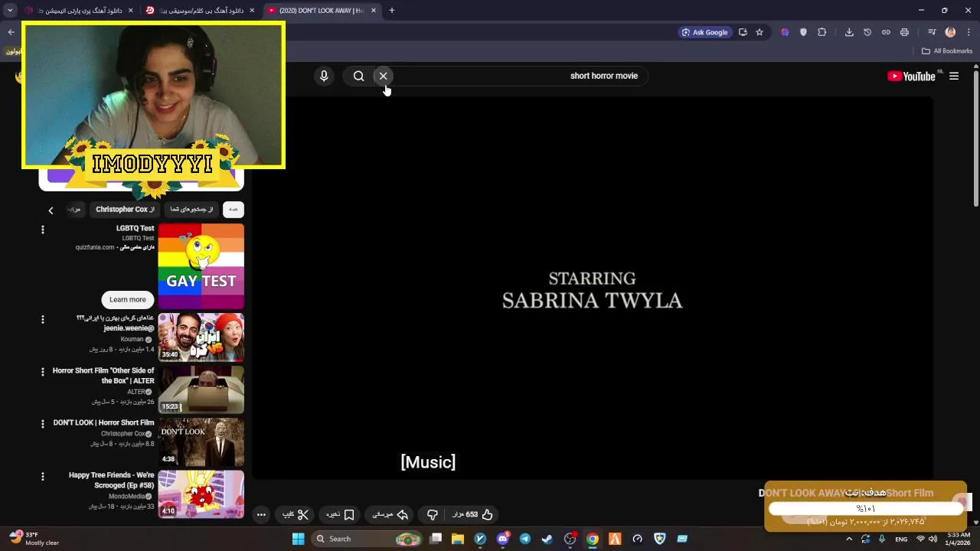Open more actions three-dot button below video
The height and width of the screenshot is (551, 980).
pyautogui.click(x=261, y=515)
